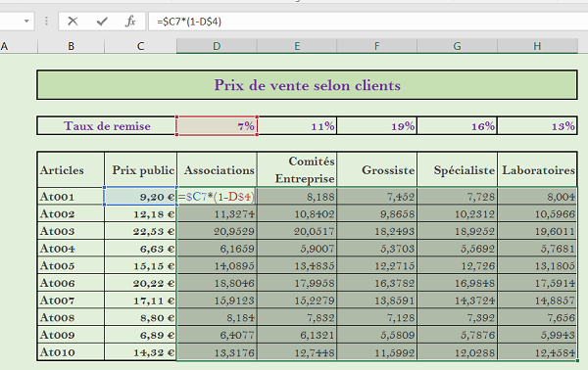
Task: Click the 'Laboratoires' header cell
Action: [537, 170]
